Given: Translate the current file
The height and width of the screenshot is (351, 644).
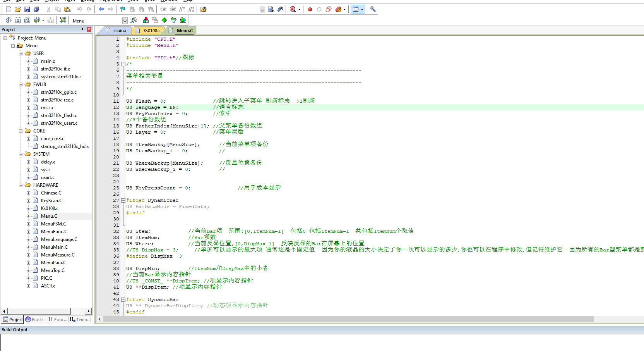Looking at the screenshot, I should (x=9, y=20).
